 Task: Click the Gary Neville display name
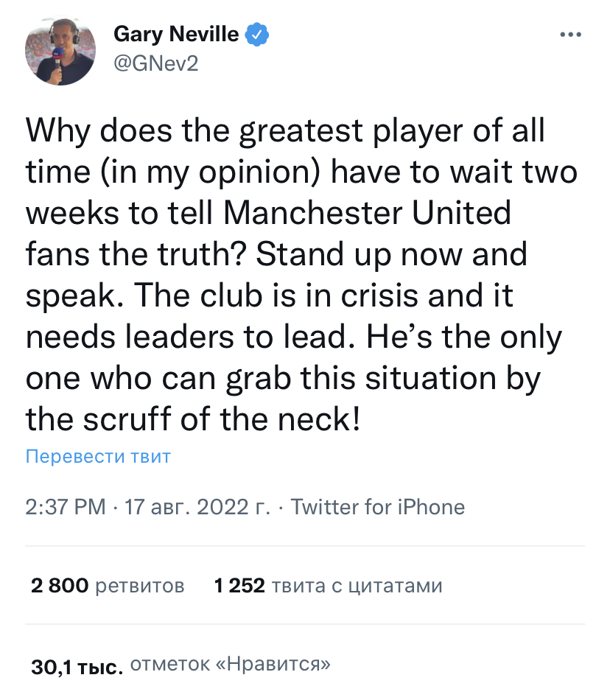(176, 34)
